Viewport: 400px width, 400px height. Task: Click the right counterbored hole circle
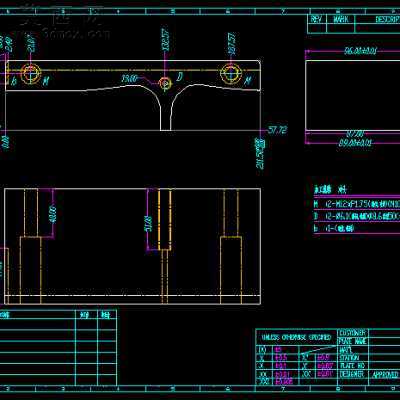pyautogui.click(x=231, y=73)
